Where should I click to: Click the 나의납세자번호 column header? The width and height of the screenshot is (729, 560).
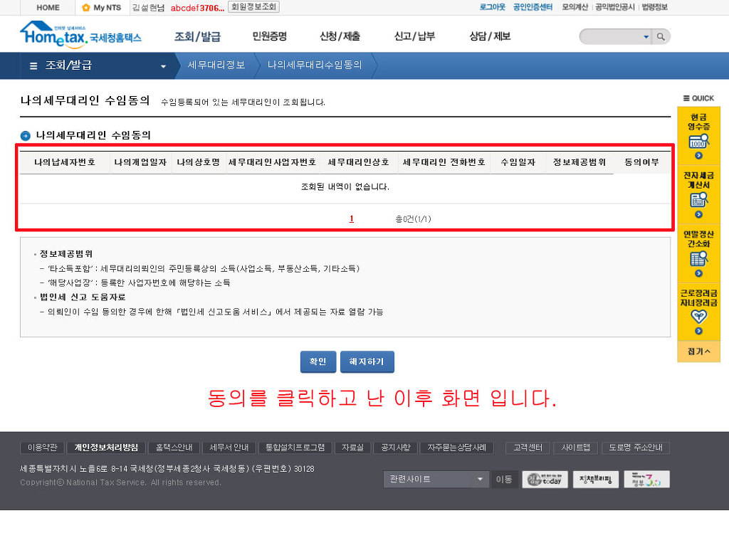coord(65,162)
